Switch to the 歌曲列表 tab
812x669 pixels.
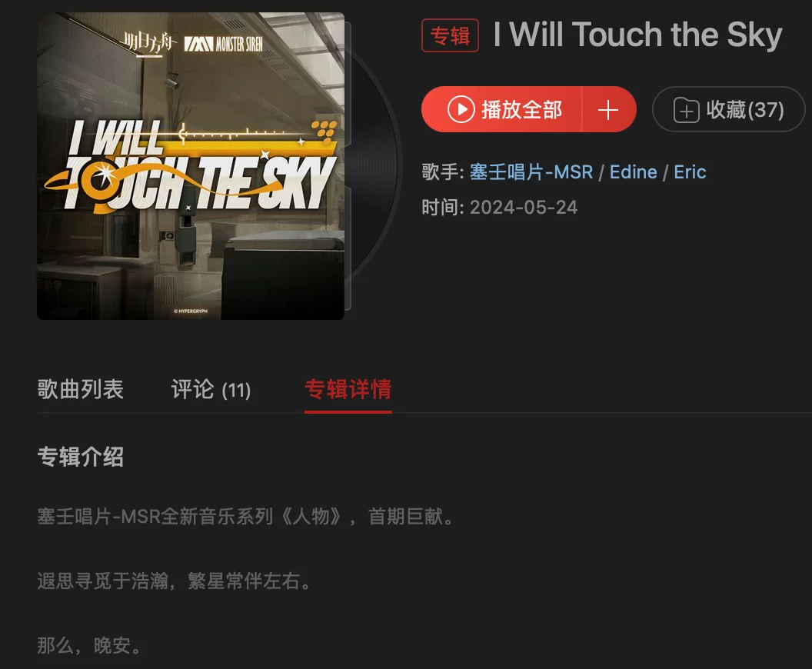tap(80, 389)
